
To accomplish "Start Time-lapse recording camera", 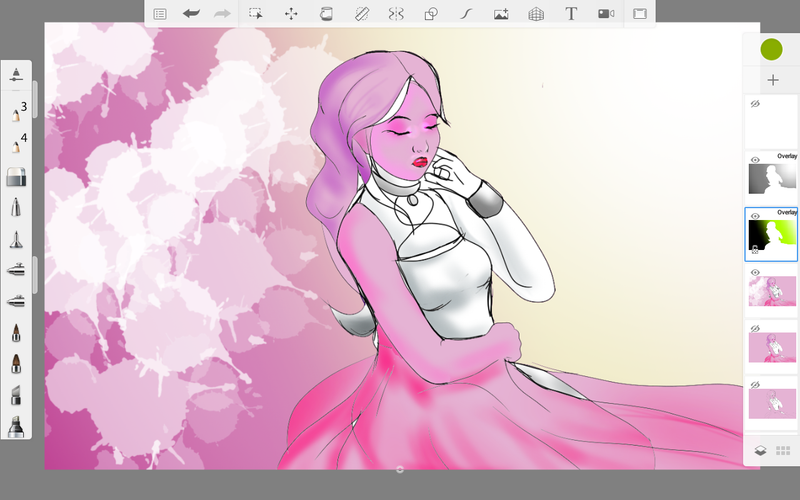I will tap(606, 14).
